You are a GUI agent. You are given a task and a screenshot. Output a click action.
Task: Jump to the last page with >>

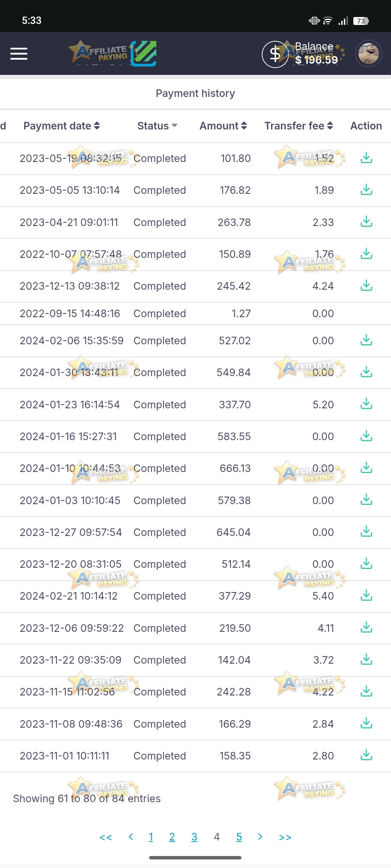click(x=285, y=837)
